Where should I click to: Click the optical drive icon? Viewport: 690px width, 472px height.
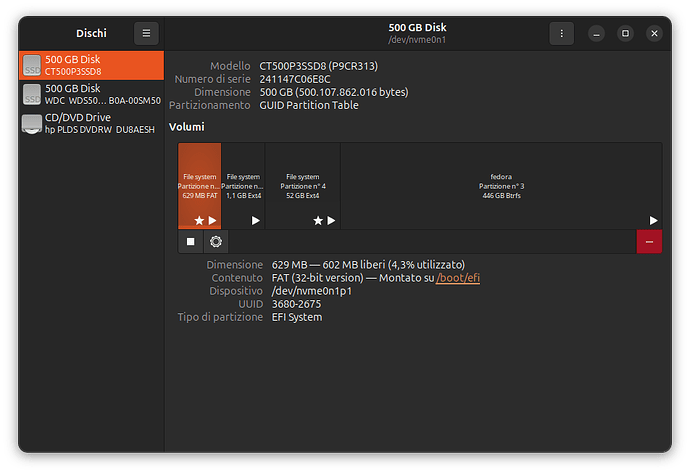(32, 124)
